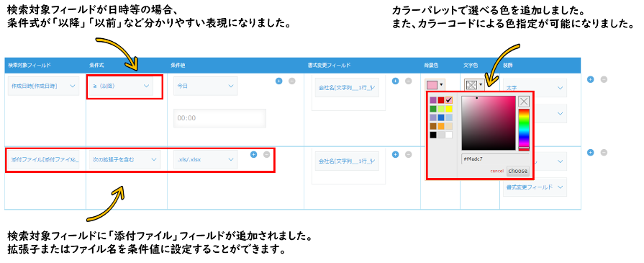Add a condition value after 今日 dropdown
The image size is (644, 263).
point(278,81)
